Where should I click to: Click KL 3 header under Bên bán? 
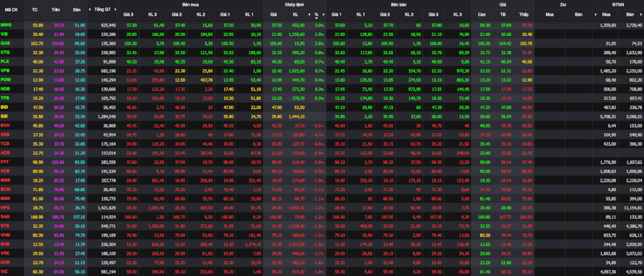pos(458,14)
